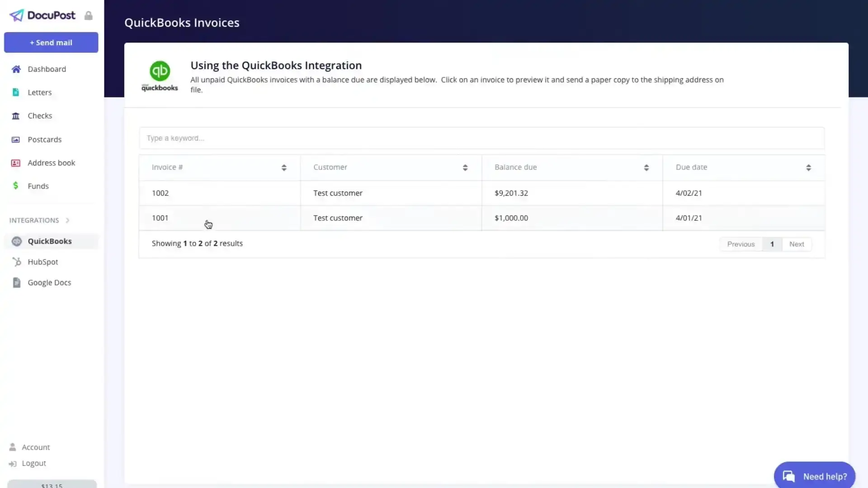Open the Letters section
Image resolution: width=868 pixels, height=488 pixels.
click(39, 92)
